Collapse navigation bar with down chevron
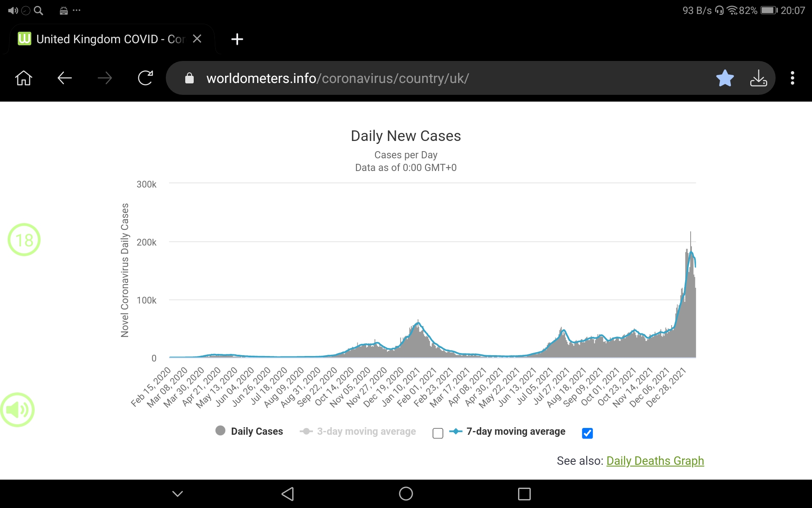The height and width of the screenshot is (508, 812). coord(178,494)
